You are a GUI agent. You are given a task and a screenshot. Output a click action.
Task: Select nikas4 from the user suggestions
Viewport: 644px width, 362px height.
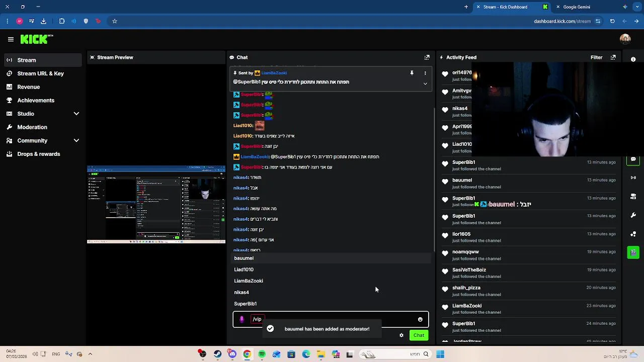click(x=331, y=292)
